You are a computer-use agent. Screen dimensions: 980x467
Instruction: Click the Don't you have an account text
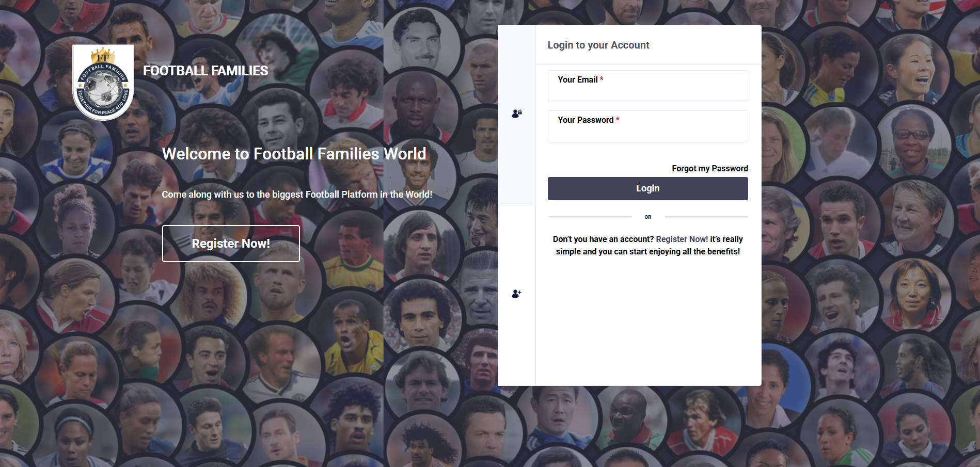coord(603,239)
